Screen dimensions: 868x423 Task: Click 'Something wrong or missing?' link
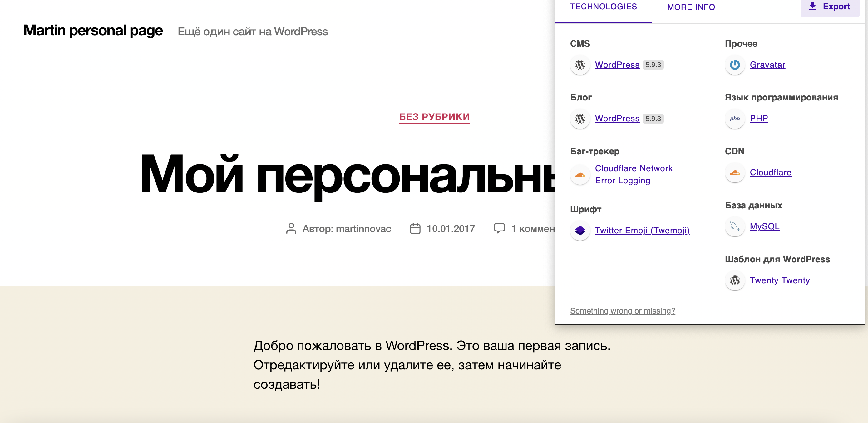tap(622, 310)
